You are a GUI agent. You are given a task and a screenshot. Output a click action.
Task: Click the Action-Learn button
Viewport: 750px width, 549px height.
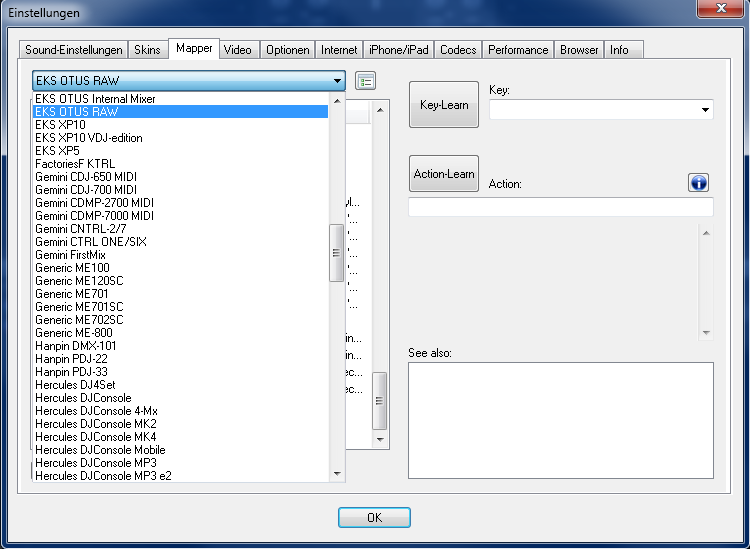444,174
